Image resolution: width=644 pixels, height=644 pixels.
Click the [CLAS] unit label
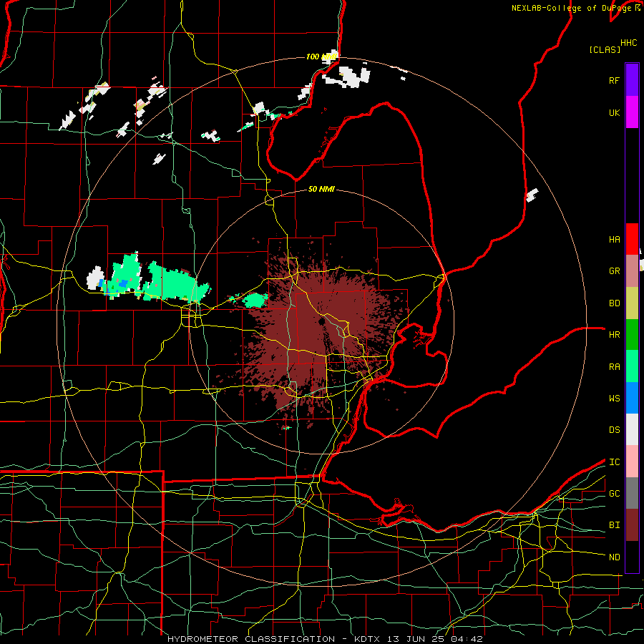point(605,50)
